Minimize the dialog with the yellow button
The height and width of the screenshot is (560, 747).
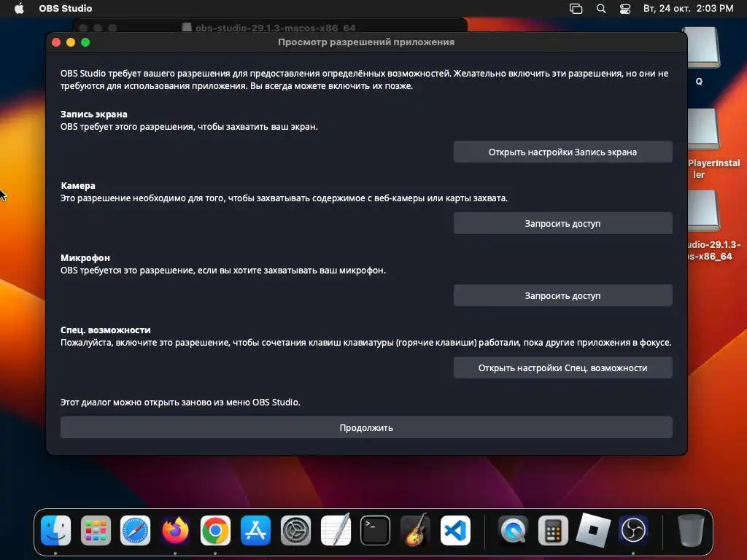pyautogui.click(x=71, y=42)
